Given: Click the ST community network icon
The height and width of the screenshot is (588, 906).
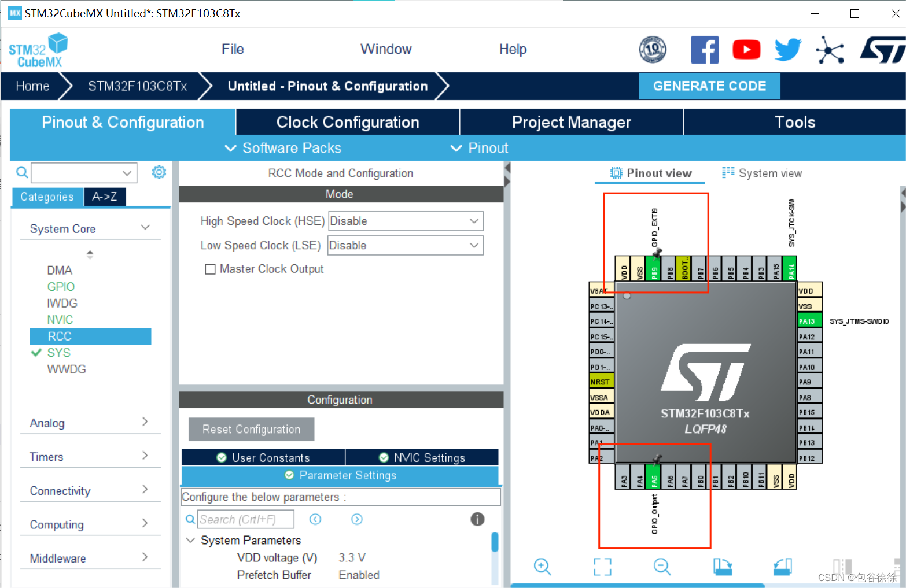Looking at the screenshot, I should (830, 50).
